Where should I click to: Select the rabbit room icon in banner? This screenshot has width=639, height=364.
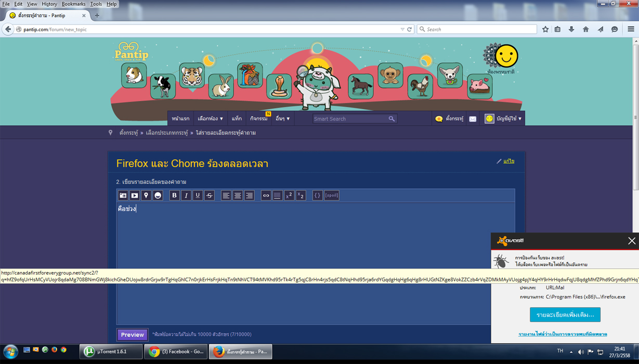coord(221,86)
